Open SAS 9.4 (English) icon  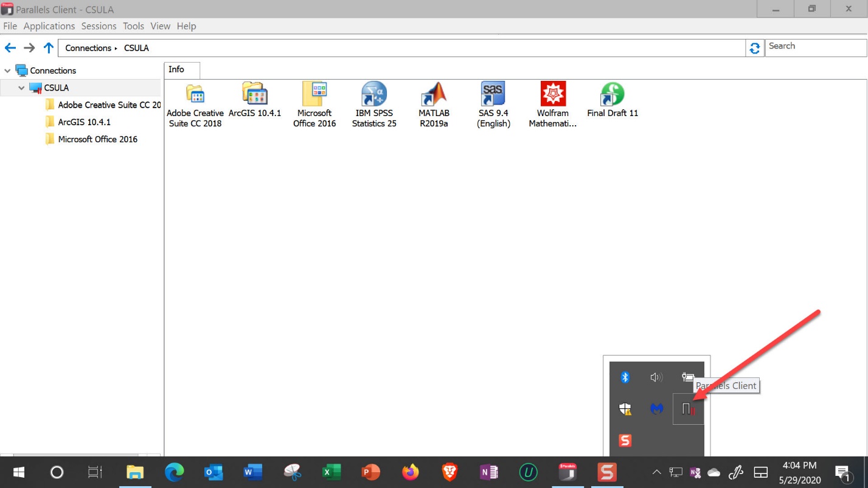click(493, 95)
